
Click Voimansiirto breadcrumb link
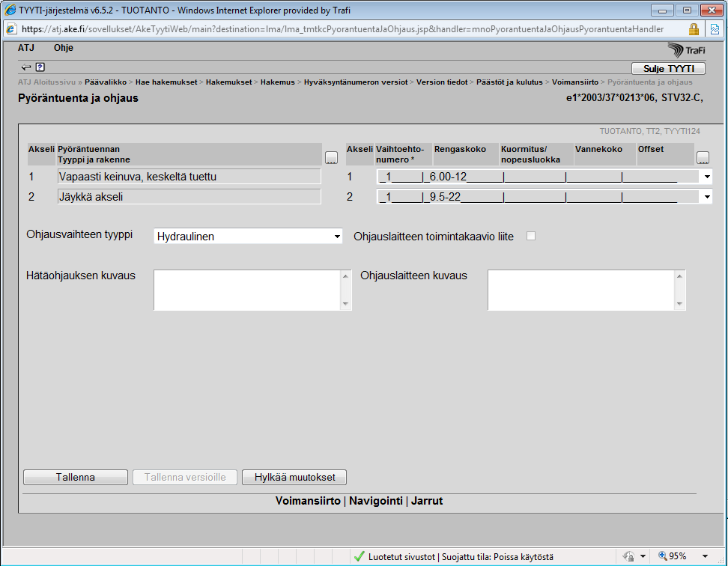pos(574,82)
